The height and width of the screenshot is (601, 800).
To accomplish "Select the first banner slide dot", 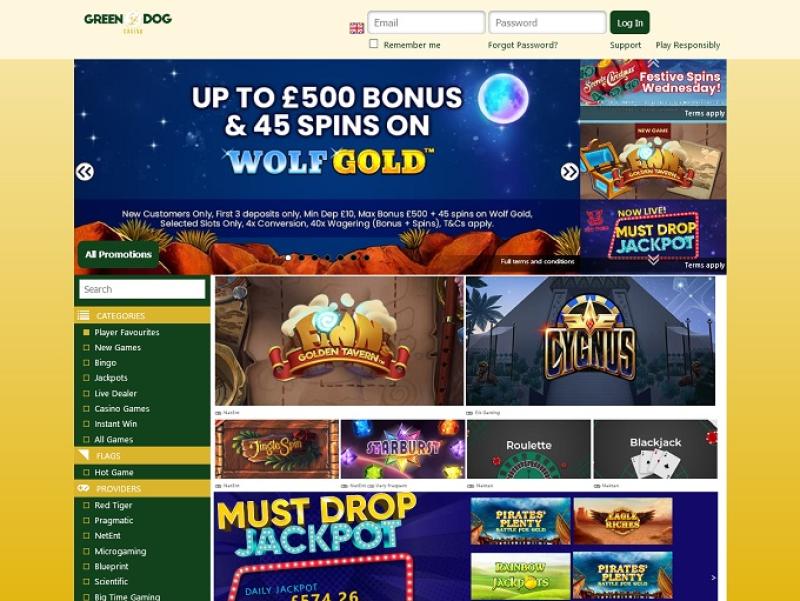I will [x=288, y=258].
